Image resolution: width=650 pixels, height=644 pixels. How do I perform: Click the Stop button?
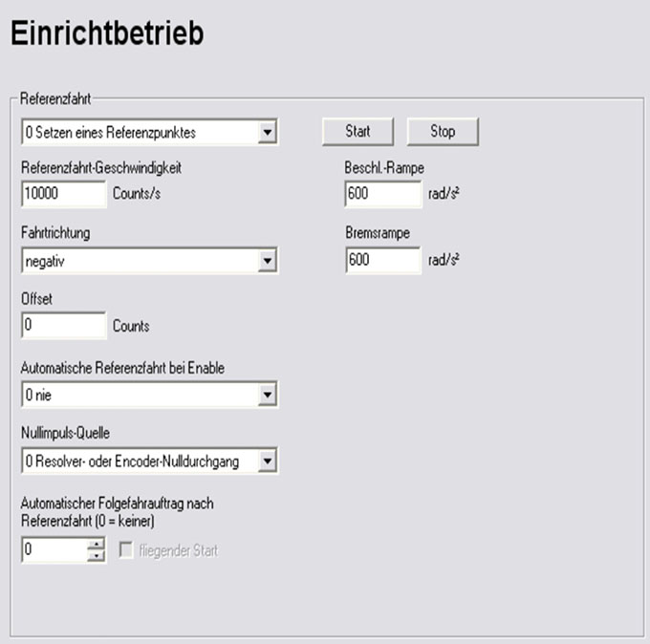443,132
